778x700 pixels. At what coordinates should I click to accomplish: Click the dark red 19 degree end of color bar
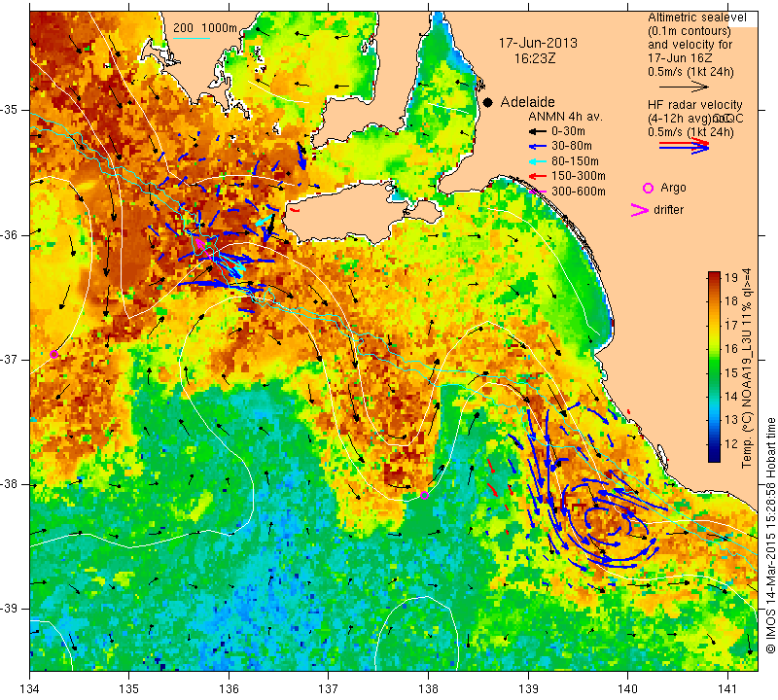(x=714, y=276)
